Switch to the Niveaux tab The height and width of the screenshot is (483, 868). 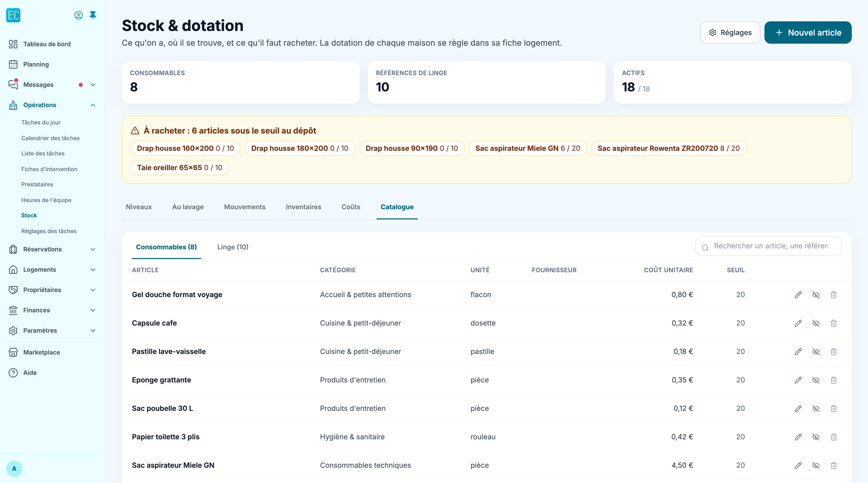pyautogui.click(x=139, y=207)
